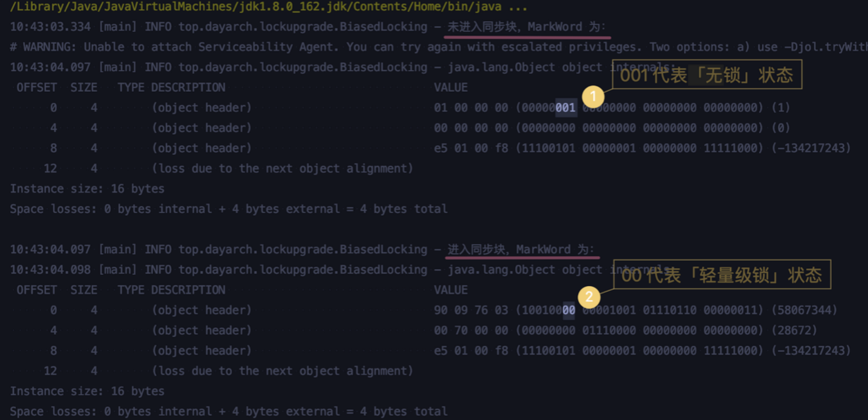Click underlined 未进入同步块 MarkWord text
This screenshot has height=420, width=868.
coord(527,27)
